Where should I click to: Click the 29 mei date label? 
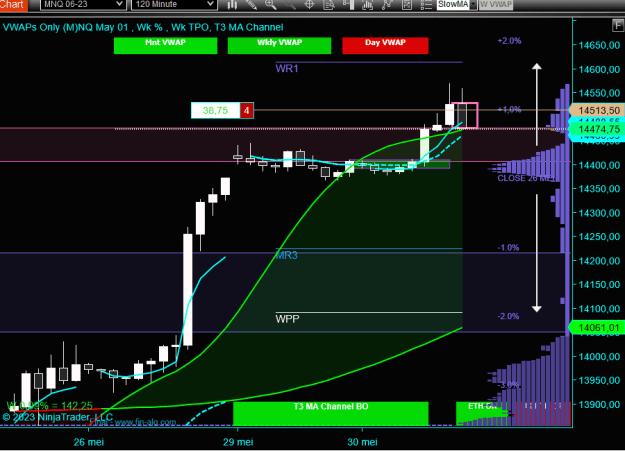click(x=238, y=442)
